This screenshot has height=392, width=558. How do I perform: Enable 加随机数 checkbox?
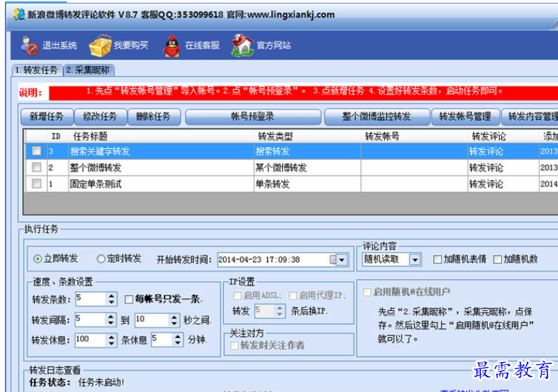pyautogui.click(x=498, y=259)
